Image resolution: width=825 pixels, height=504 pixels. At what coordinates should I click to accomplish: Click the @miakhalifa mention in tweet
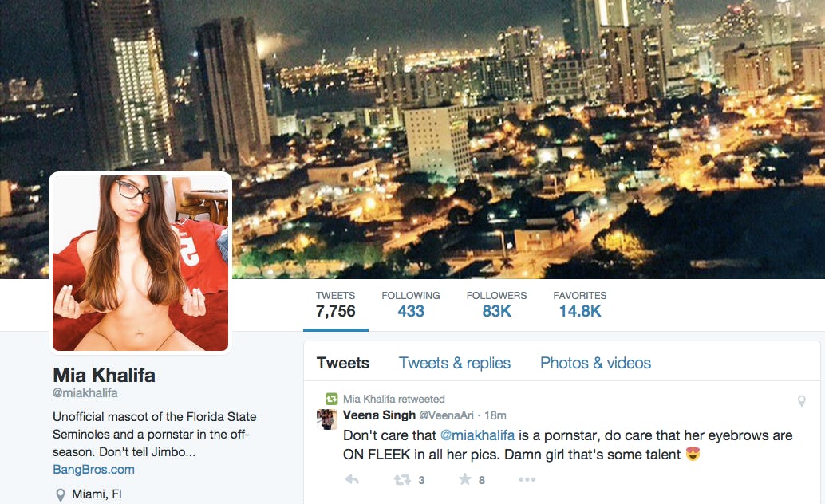tap(477, 435)
